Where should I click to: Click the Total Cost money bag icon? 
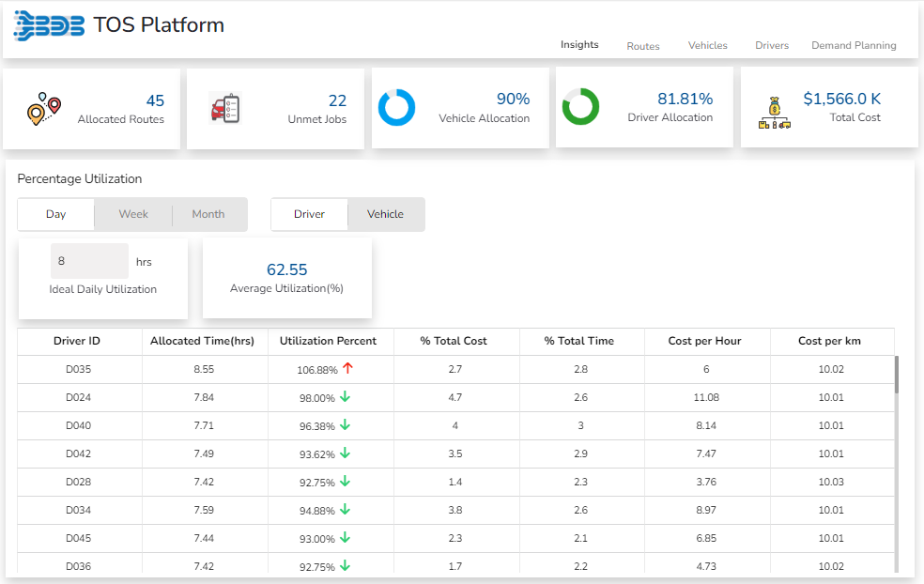tap(775, 114)
